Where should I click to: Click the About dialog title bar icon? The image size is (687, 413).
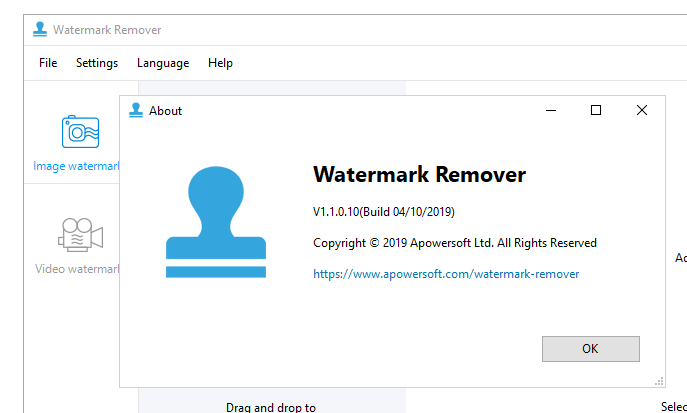pyautogui.click(x=136, y=111)
